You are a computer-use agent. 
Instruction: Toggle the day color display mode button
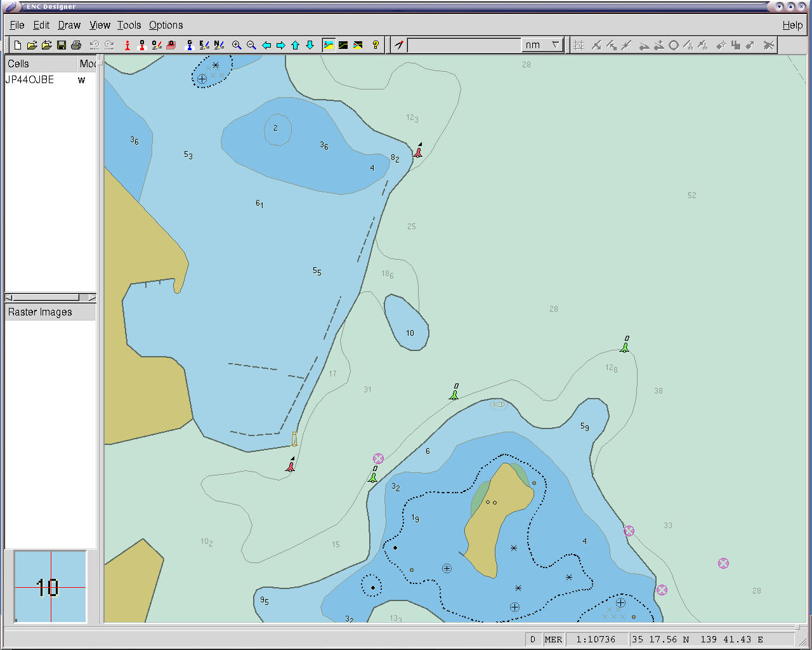(329, 45)
